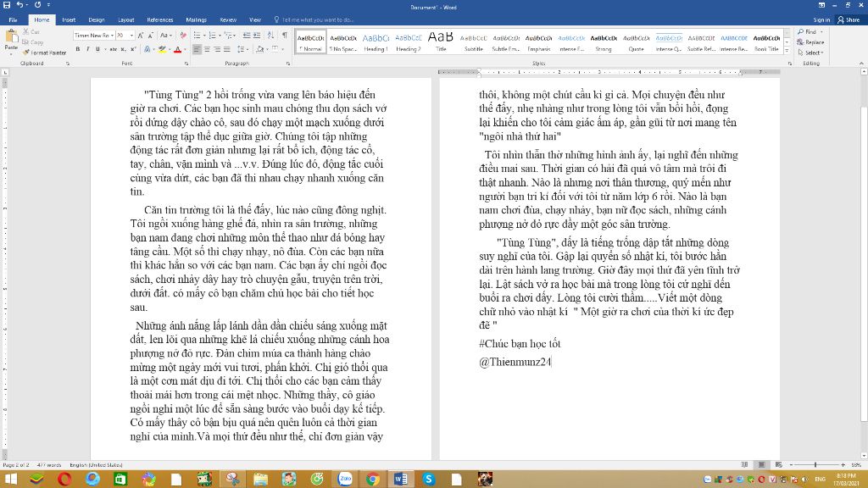Viewport: 868px width, 488px height.
Task: Click the red font color button
Action: coord(177,49)
